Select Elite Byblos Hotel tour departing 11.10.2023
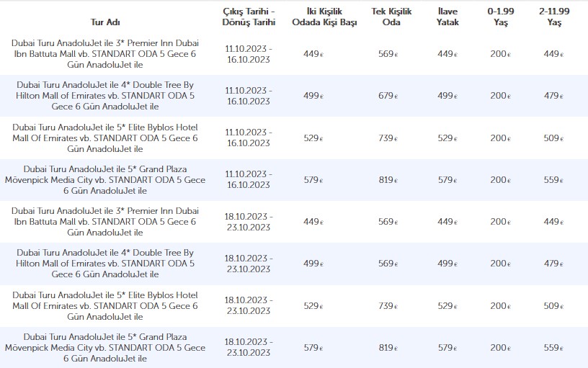This screenshot has width=588, height=368. (104, 138)
